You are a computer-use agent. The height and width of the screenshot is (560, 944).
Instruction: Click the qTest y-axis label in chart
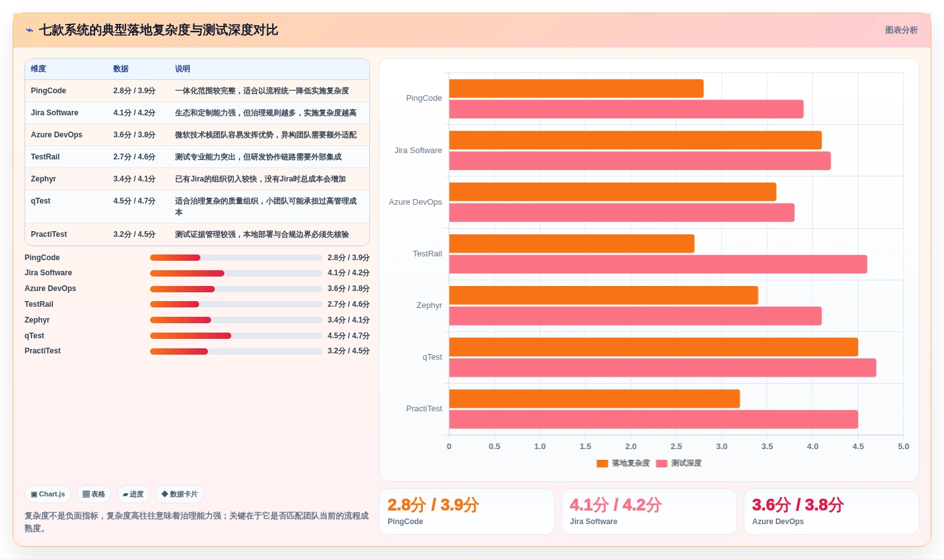coord(432,357)
